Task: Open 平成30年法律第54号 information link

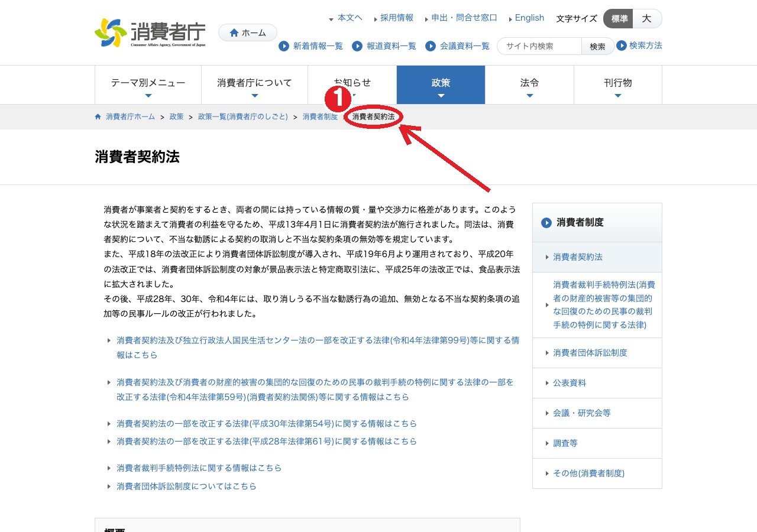Action: 267,424
